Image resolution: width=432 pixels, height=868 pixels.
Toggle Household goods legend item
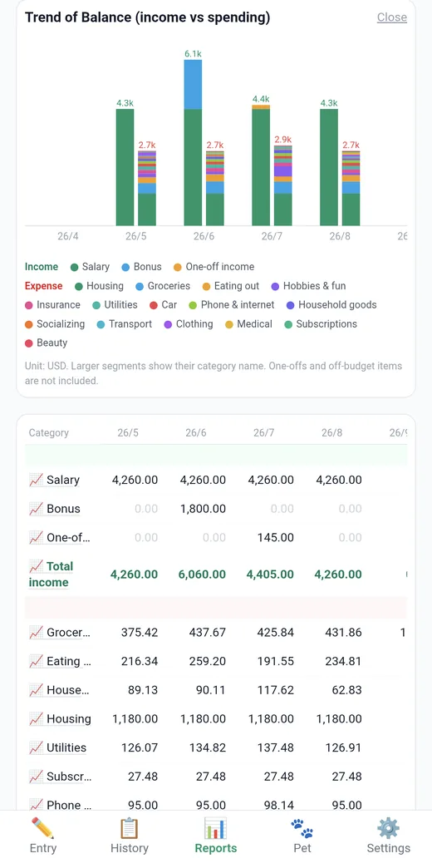(x=331, y=305)
